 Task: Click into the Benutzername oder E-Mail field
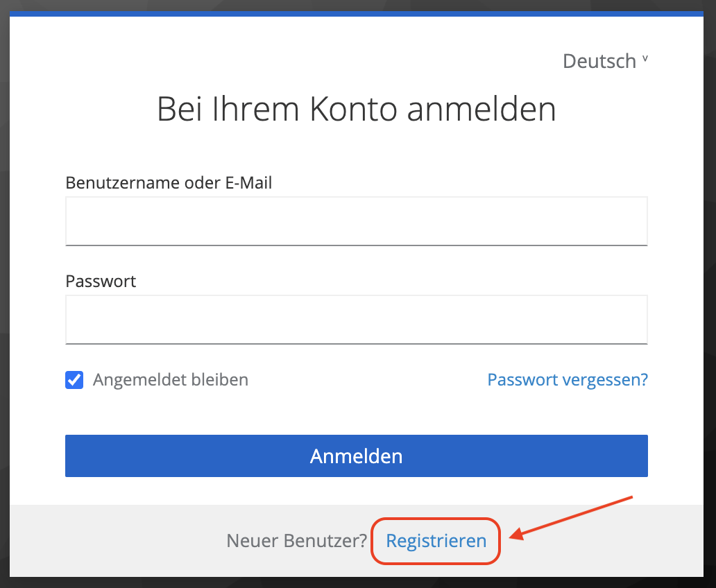[356, 221]
